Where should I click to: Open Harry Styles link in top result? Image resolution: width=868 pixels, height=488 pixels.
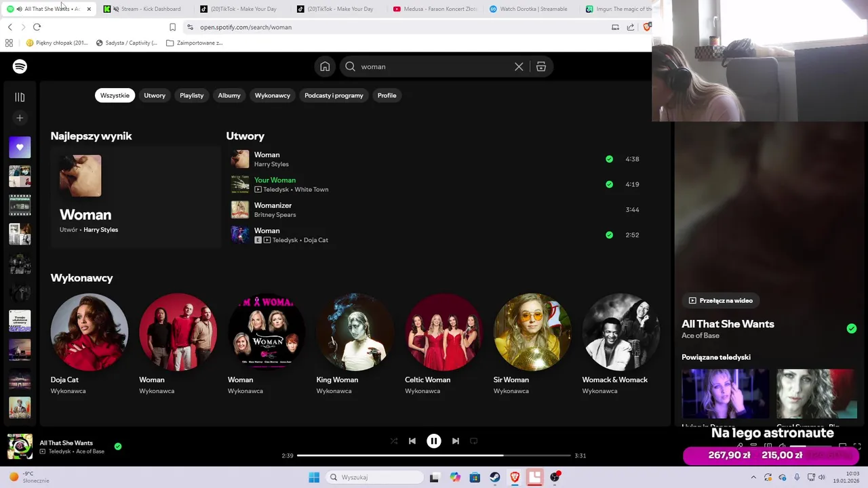(x=100, y=230)
